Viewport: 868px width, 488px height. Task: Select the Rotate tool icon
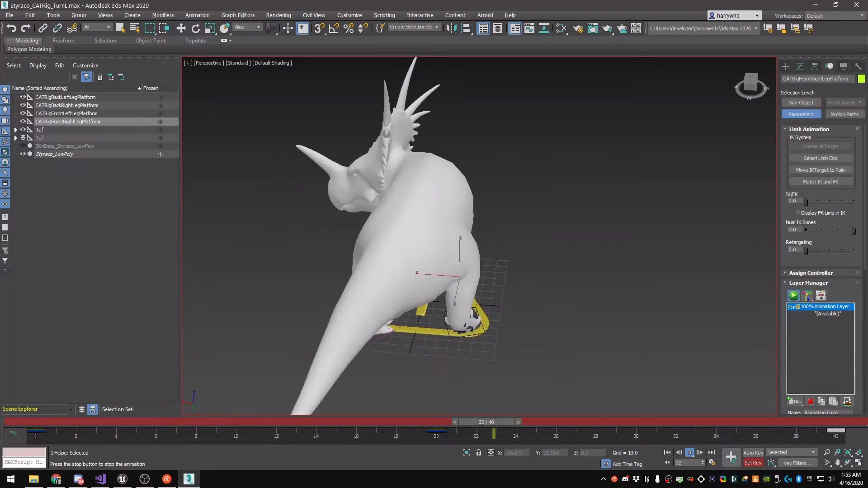click(x=195, y=28)
